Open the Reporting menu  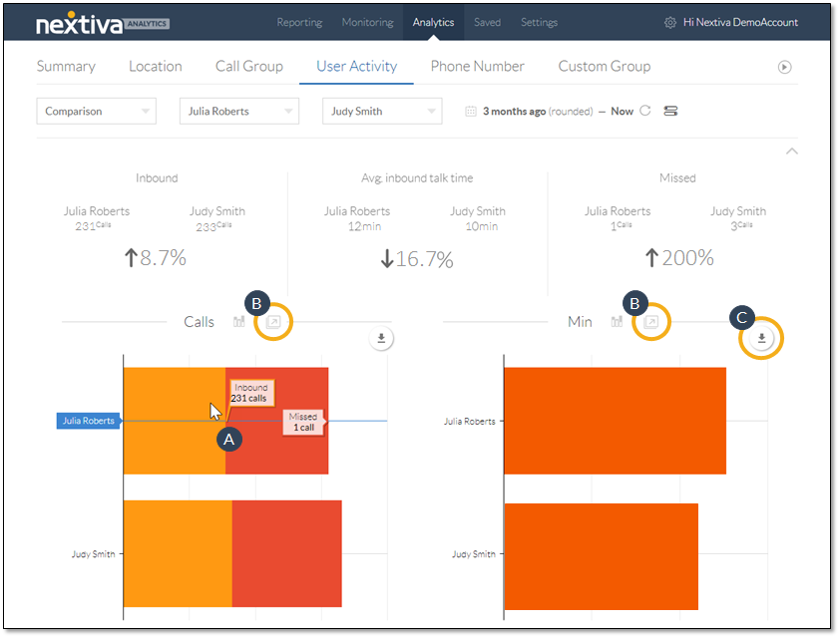[299, 23]
